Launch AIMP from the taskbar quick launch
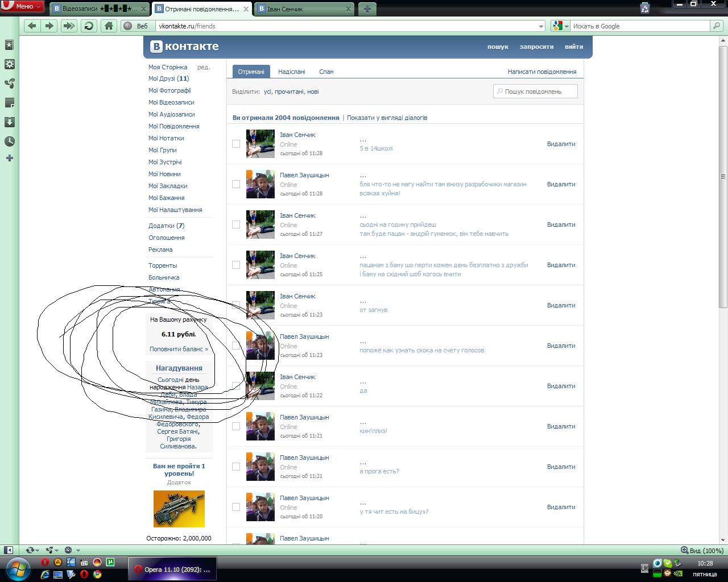This screenshot has width=728, height=582. (x=58, y=562)
